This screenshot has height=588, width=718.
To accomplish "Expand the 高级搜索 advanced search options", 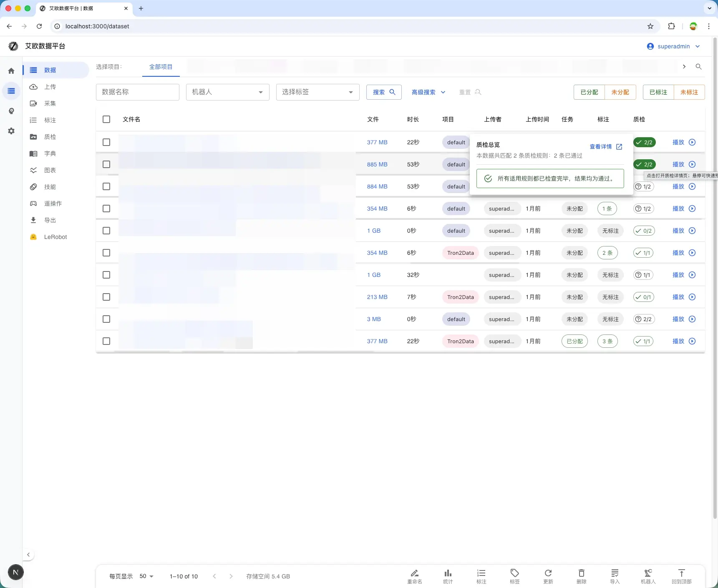I will 428,92.
